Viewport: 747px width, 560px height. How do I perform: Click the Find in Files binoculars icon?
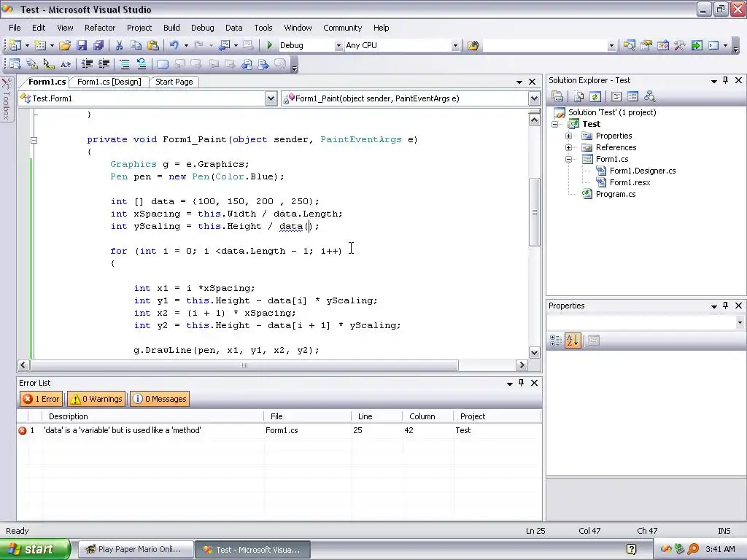(x=473, y=45)
